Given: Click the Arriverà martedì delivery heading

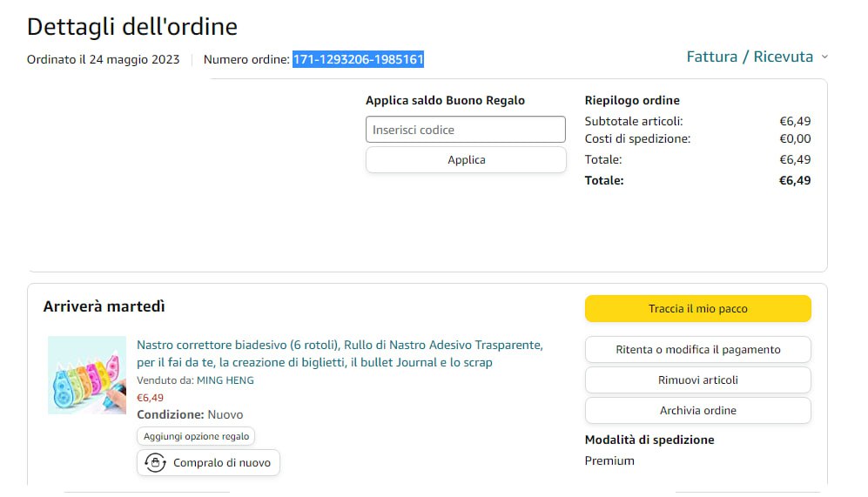Looking at the screenshot, I should (x=104, y=306).
